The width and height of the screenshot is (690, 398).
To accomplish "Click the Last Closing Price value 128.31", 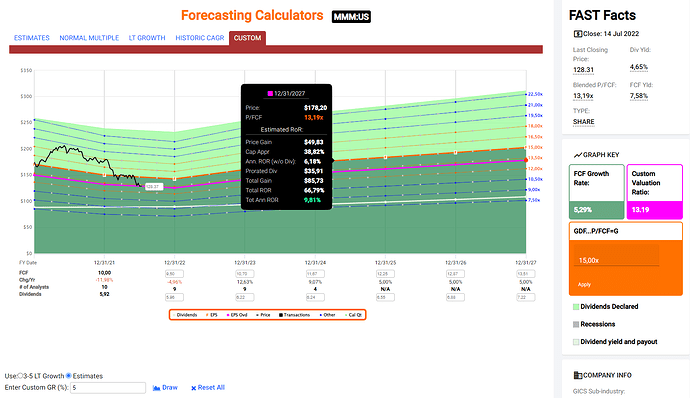I will point(584,70).
